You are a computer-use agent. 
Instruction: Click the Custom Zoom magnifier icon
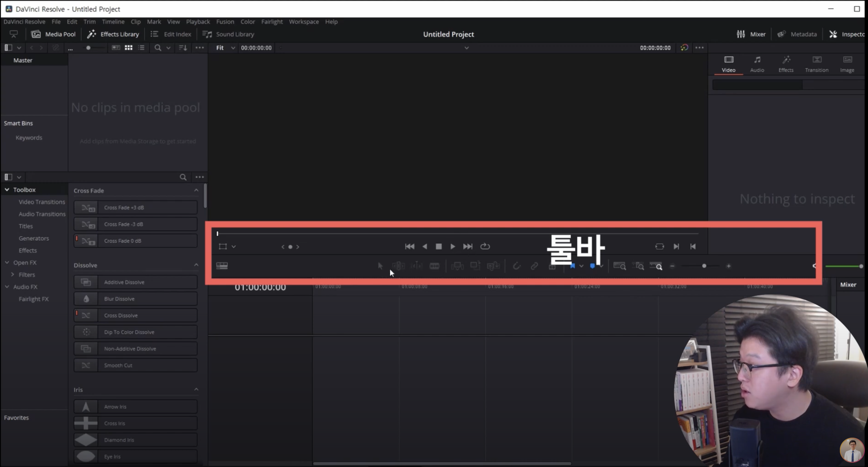(656, 266)
